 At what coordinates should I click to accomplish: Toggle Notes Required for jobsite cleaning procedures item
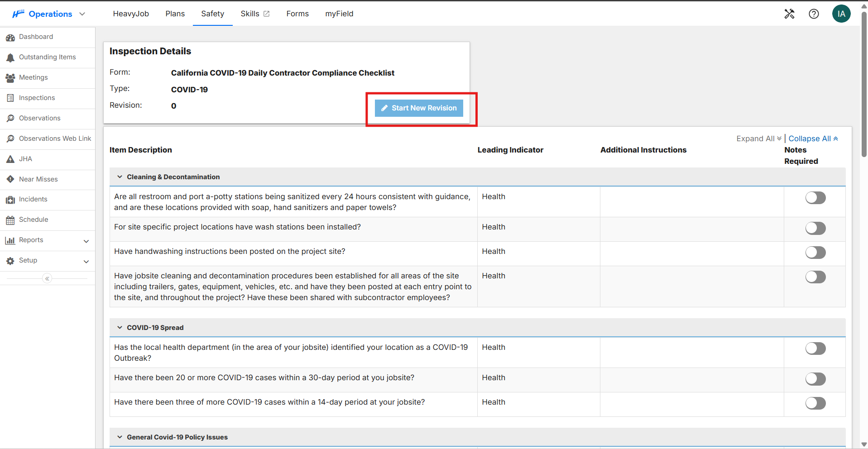click(815, 277)
